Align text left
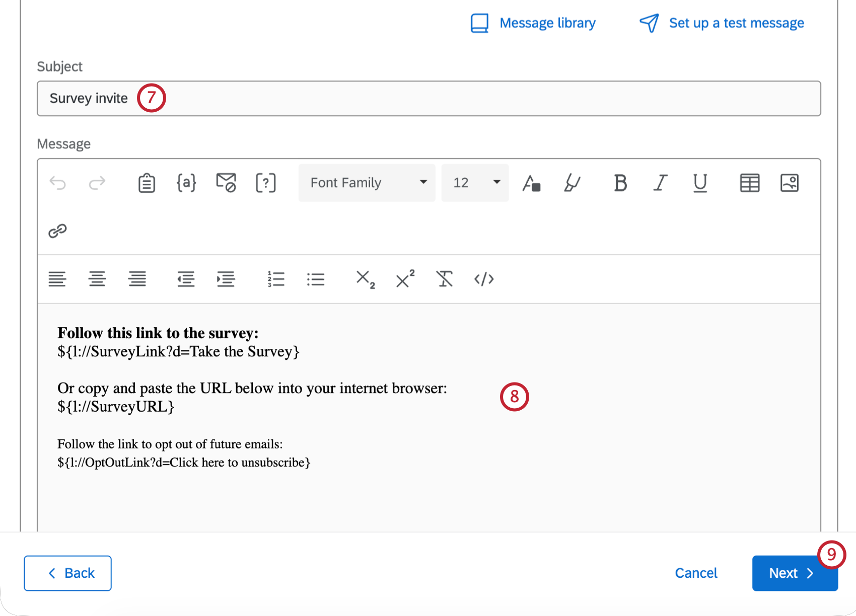 tap(57, 279)
